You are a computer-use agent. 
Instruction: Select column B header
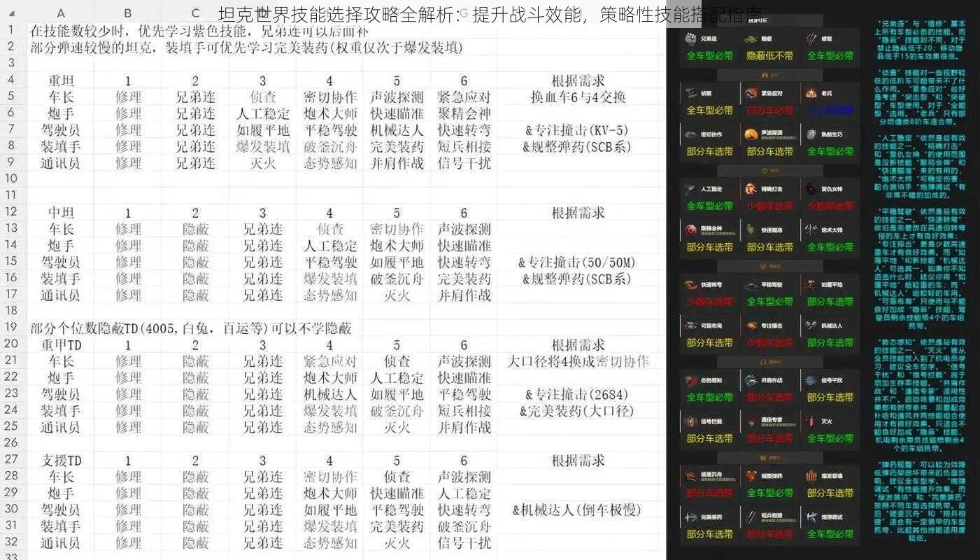(x=128, y=13)
